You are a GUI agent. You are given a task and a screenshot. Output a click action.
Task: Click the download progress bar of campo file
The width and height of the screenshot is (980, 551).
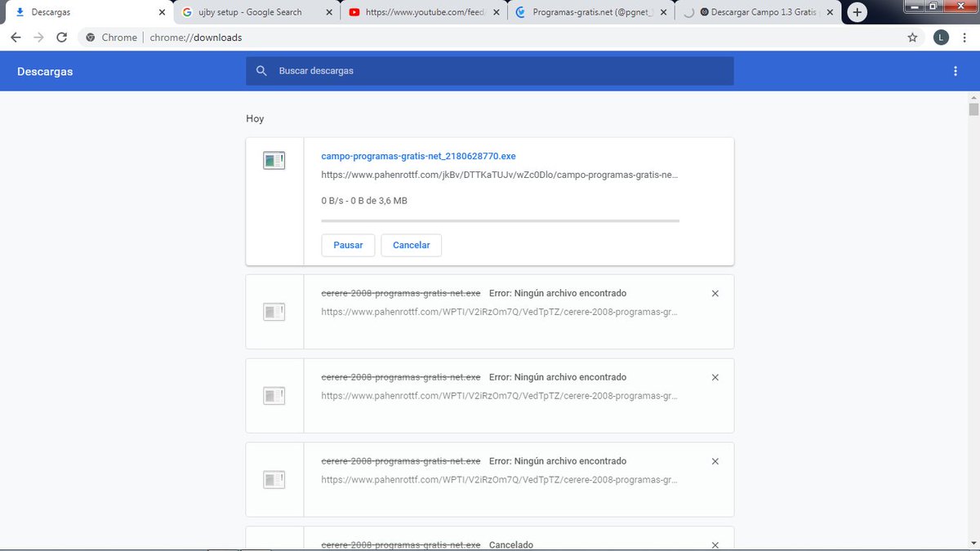pos(500,220)
